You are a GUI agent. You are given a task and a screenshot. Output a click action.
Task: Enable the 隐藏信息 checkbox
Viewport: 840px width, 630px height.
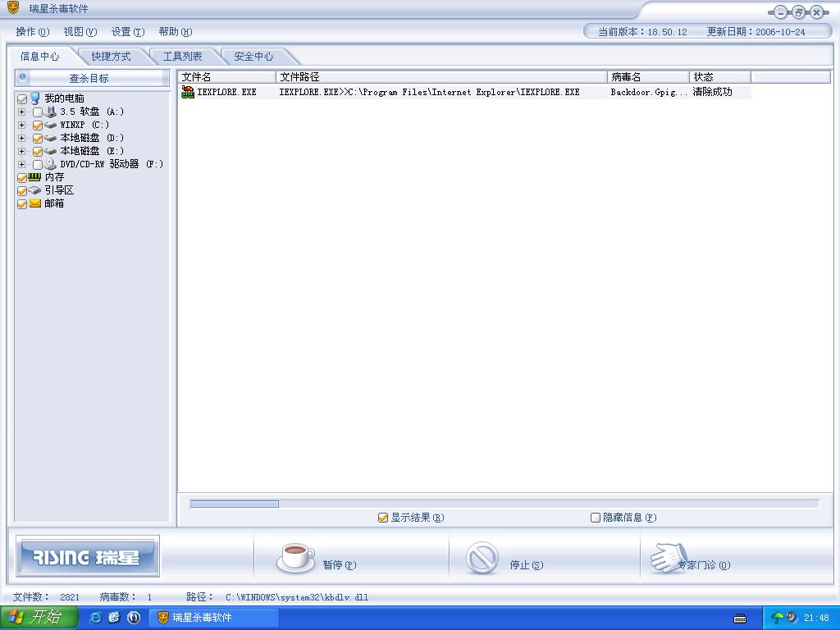(x=596, y=518)
